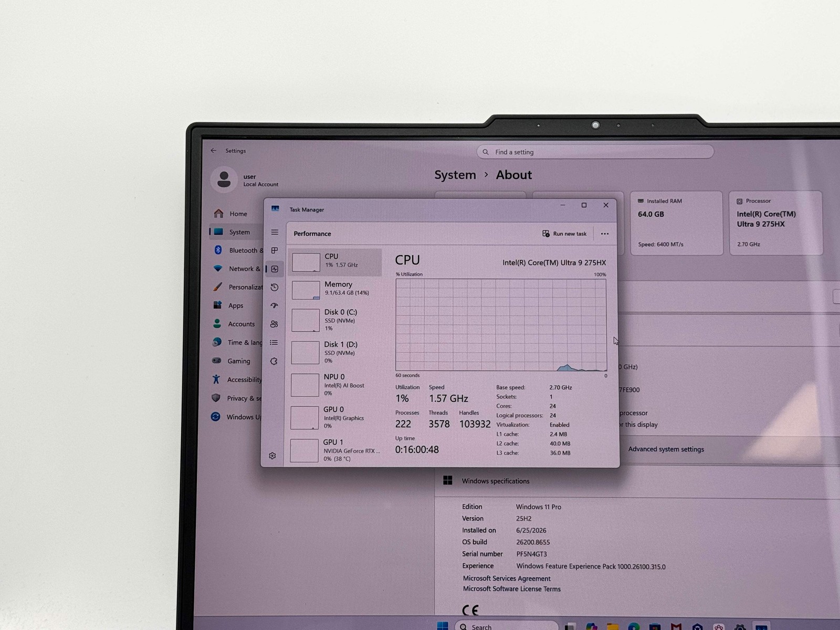
Task: Open Personalization in Settings sidebar
Action: [237, 287]
